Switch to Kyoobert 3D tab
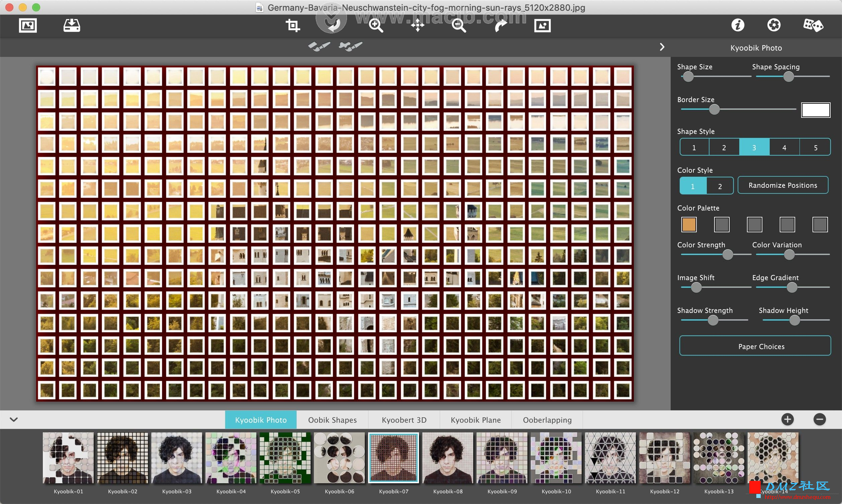 point(404,420)
